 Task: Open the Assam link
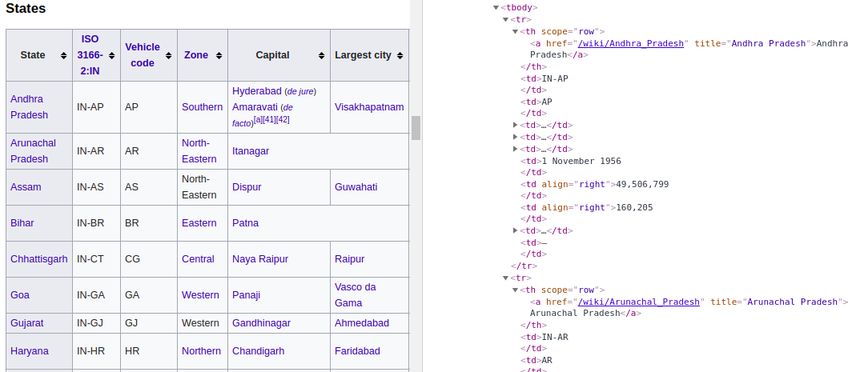tap(26, 187)
